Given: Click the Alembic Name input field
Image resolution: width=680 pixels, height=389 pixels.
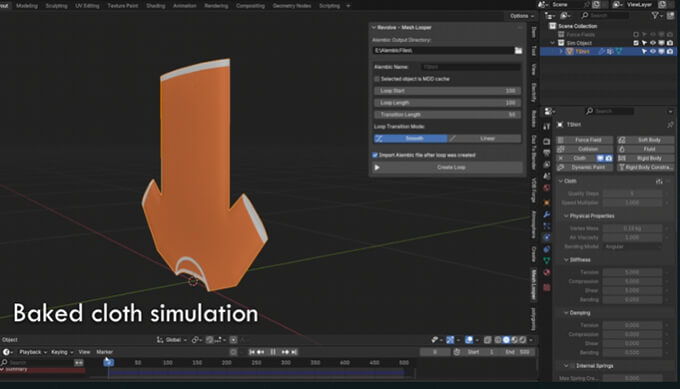Looking at the screenshot, I should click(471, 67).
